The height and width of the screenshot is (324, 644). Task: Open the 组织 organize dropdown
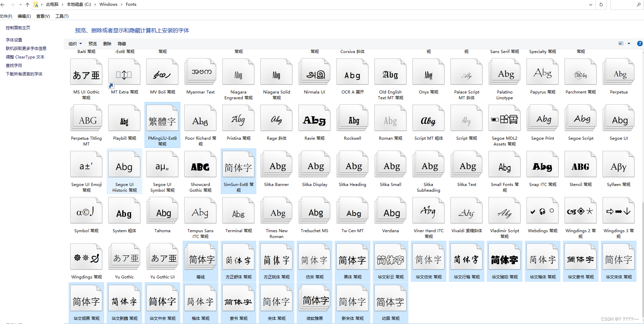pyautogui.click(x=75, y=44)
